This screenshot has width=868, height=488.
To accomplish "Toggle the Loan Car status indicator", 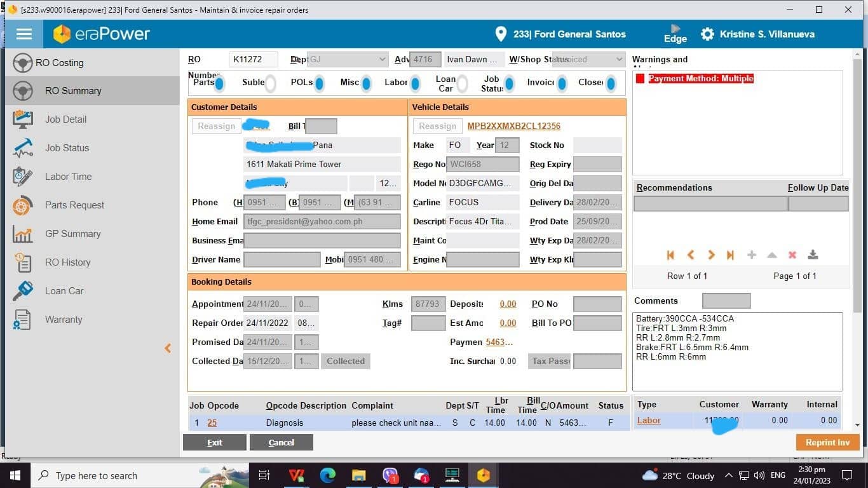I will pos(463,83).
